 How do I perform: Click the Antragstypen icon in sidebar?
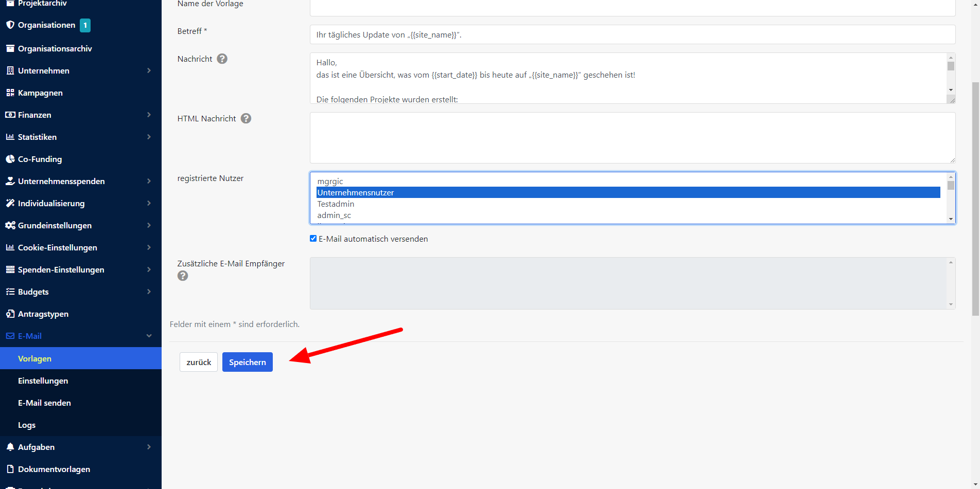tap(10, 314)
